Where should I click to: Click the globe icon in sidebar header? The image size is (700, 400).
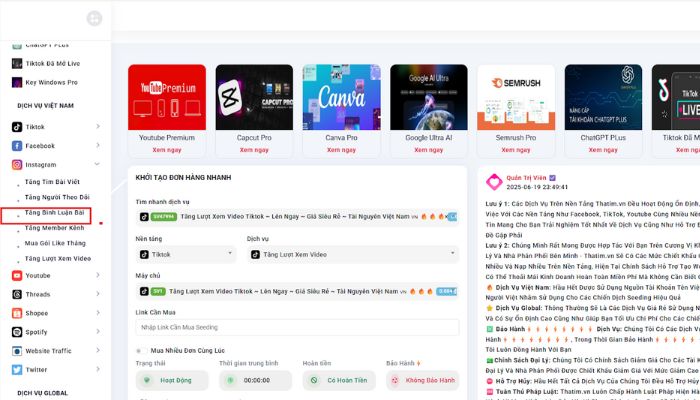94,18
